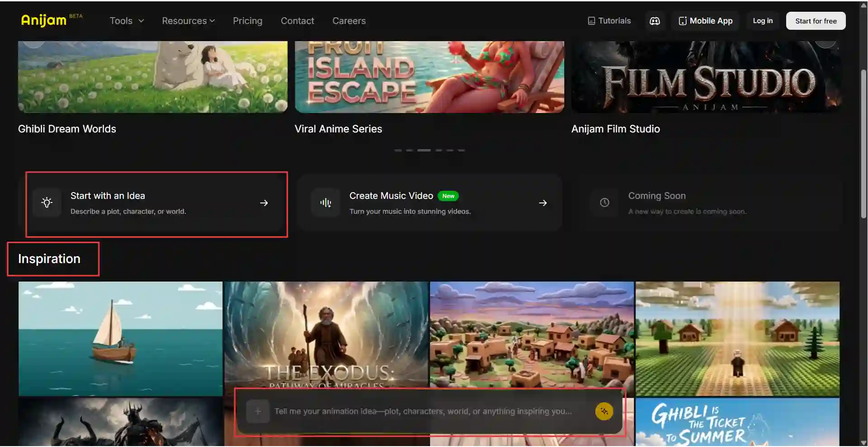Expand the Resources dropdown menu
The height and width of the screenshot is (447, 868).
click(188, 21)
